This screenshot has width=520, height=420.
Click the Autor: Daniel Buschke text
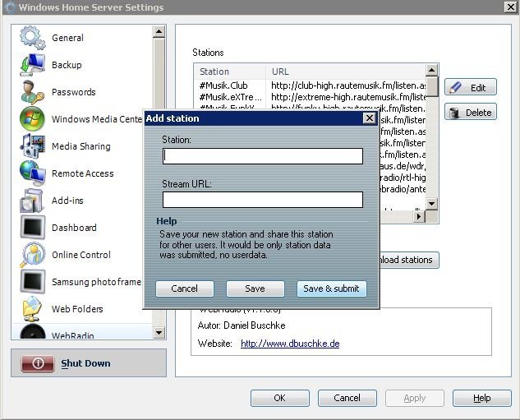242,325
